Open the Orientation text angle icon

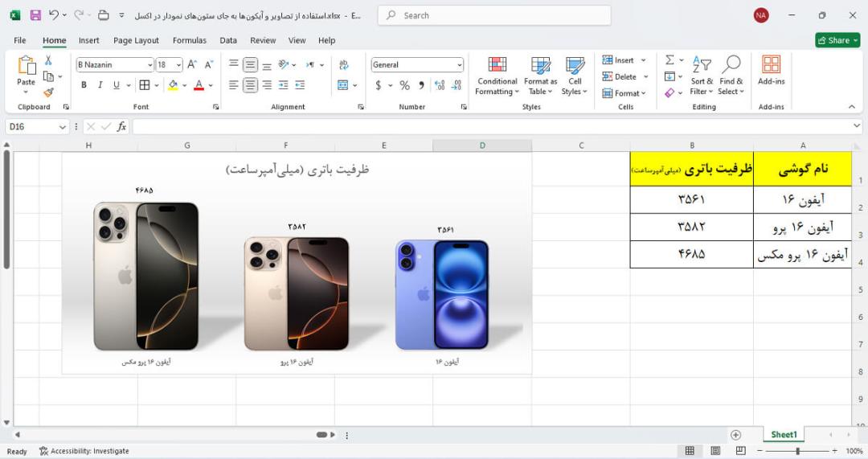point(284,65)
